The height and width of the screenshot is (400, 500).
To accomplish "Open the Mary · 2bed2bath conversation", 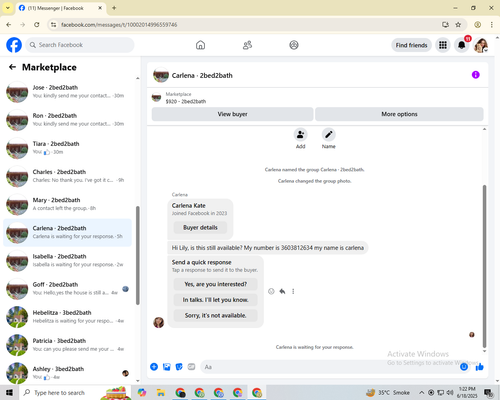I will click(x=67, y=204).
